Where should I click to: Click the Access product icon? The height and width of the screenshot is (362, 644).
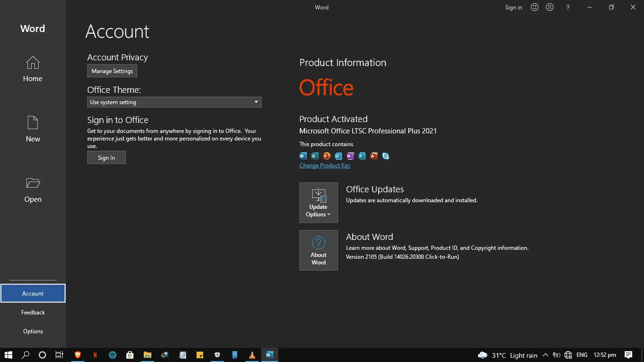[x=374, y=156]
